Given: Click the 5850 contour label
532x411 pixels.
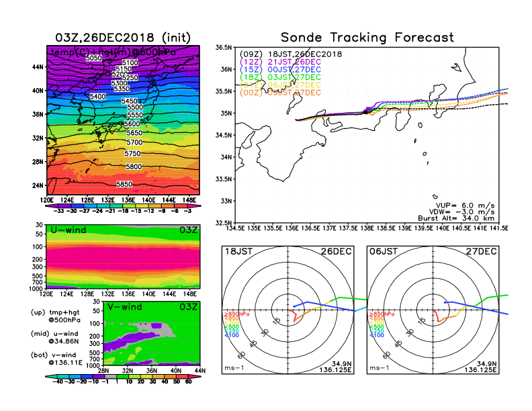Looking at the screenshot, I should tap(124, 184).
